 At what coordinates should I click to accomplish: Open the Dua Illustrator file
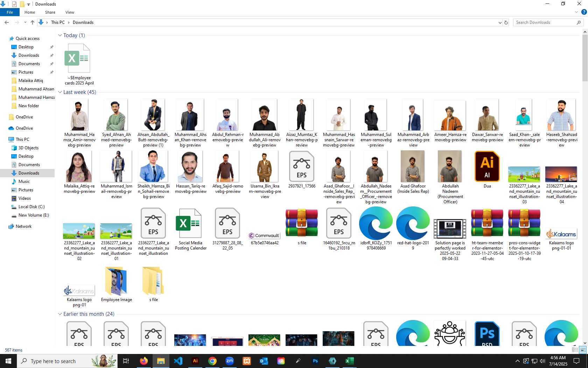(x=487, y=170)
